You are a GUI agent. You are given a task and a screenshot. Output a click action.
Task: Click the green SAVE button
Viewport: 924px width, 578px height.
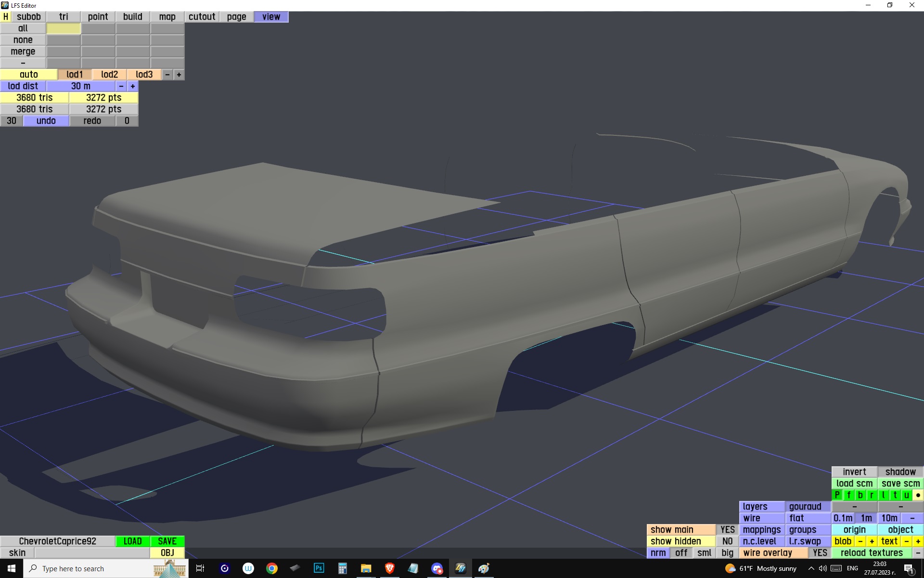167,541
